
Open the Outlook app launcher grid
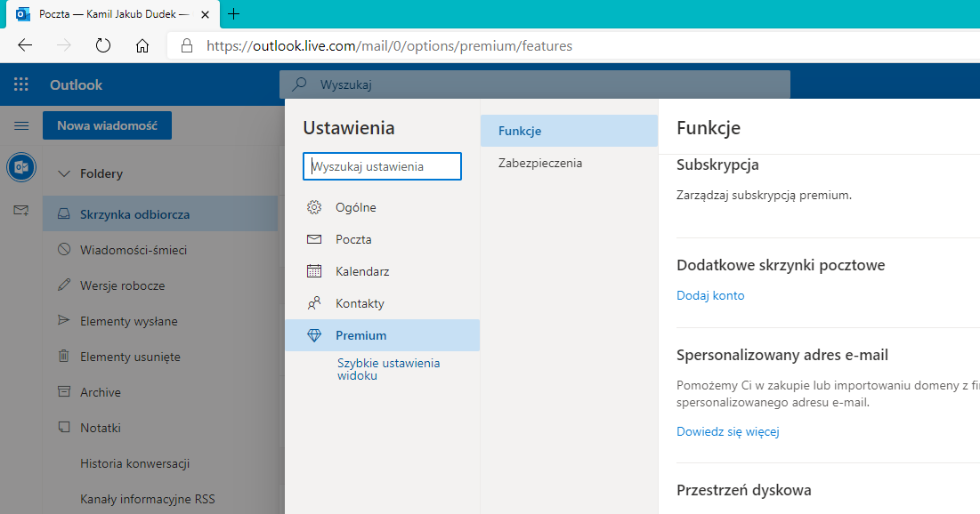(x=21, y=85)
